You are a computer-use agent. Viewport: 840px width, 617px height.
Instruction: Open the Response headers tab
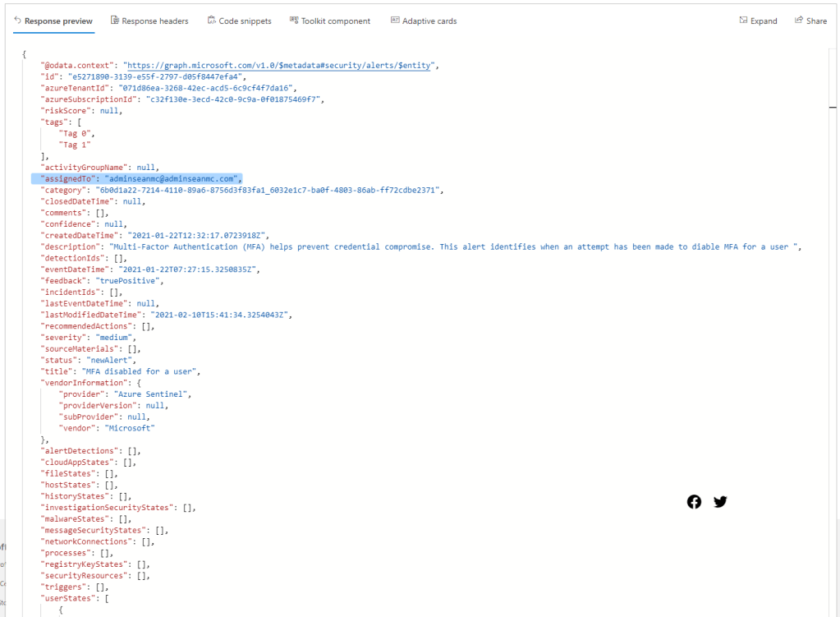point(154,21)
